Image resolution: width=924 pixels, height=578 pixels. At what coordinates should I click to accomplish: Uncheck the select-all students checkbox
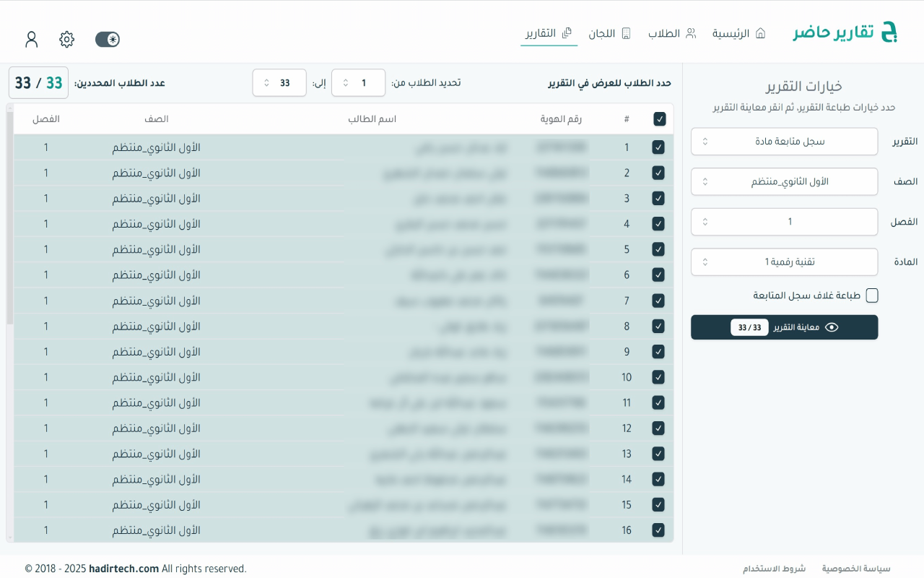coord(659,118)
